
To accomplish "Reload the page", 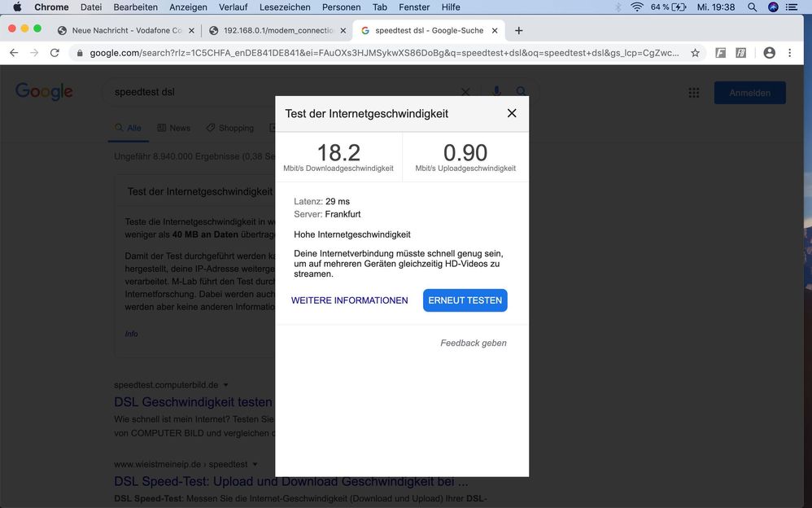I will pyautogui.click(x=55, y=53).
